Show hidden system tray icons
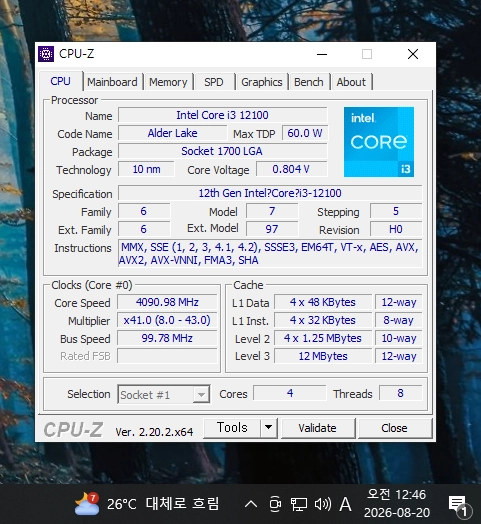Screen dimensions: 481x524 pyautogui.click(x=251, y=504)
